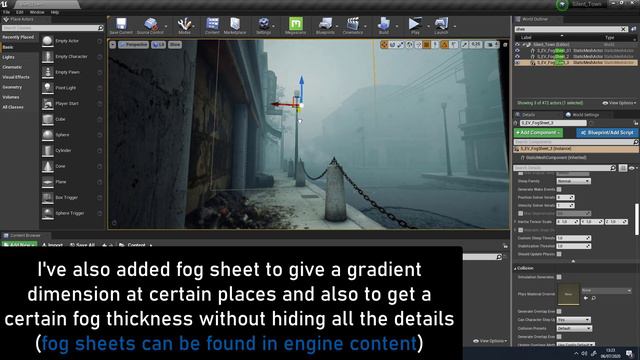Open Source Control from the toolbar

tap(150, 24)
